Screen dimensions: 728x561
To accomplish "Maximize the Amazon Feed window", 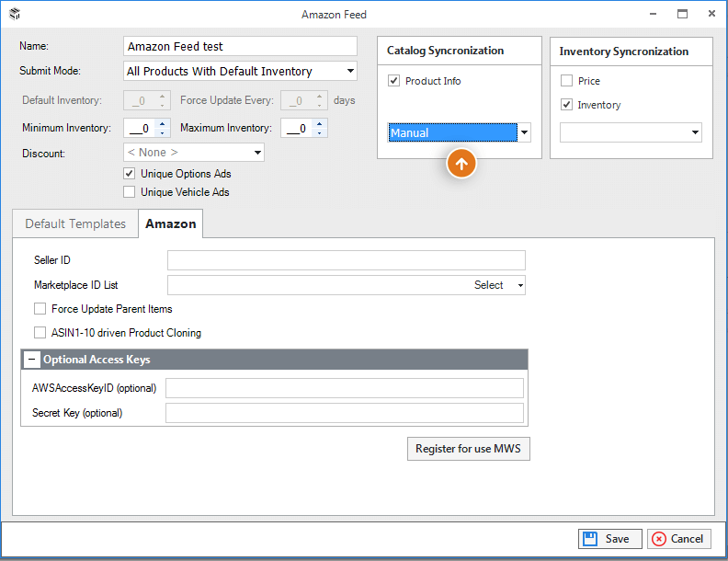I will [x=682, y=14].
